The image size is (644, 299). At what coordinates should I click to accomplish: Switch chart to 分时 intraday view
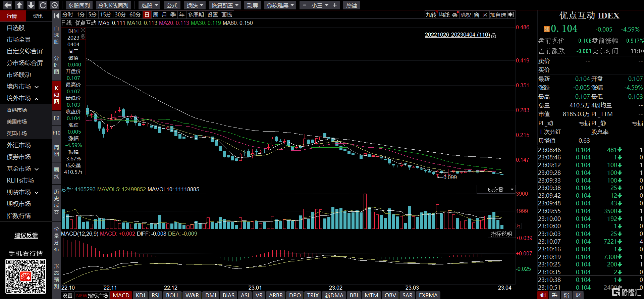click(x=67, y=15)
